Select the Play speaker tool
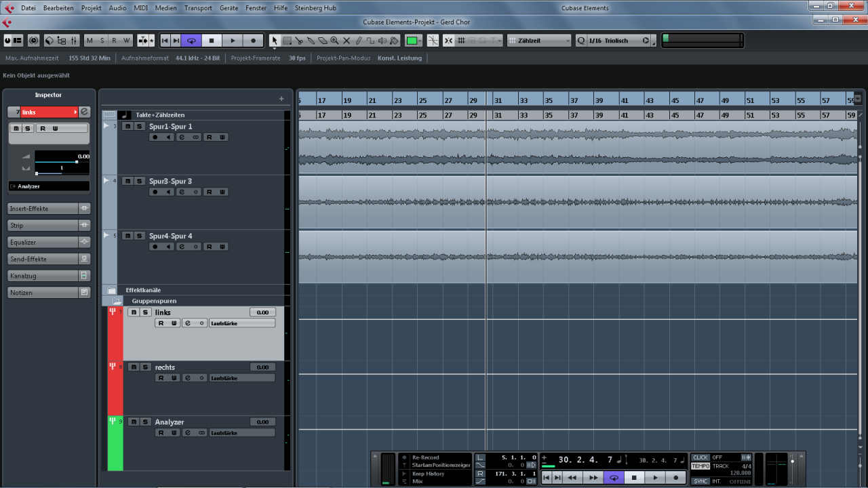This screenshot has height=488, width=868. pos(382,41)
